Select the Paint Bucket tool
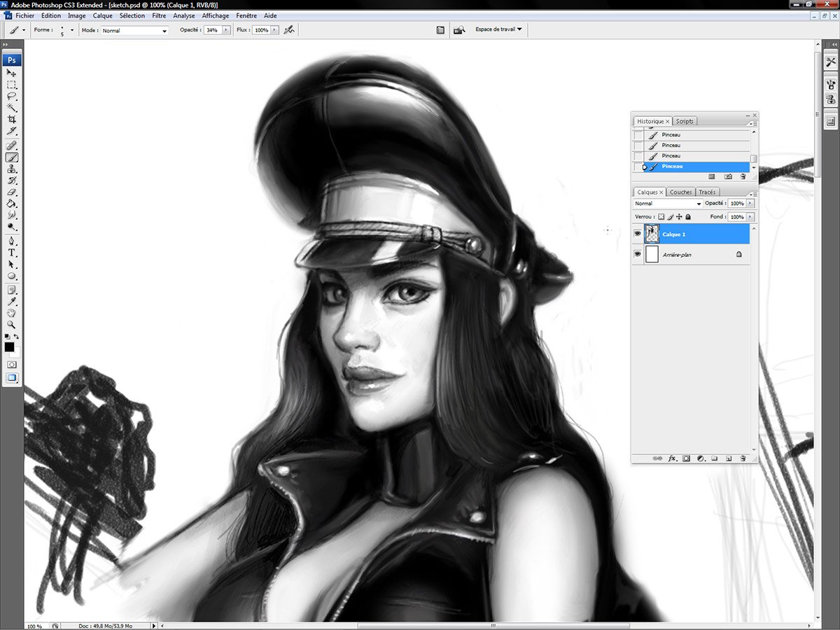840x630 pixels. point(12,204)
